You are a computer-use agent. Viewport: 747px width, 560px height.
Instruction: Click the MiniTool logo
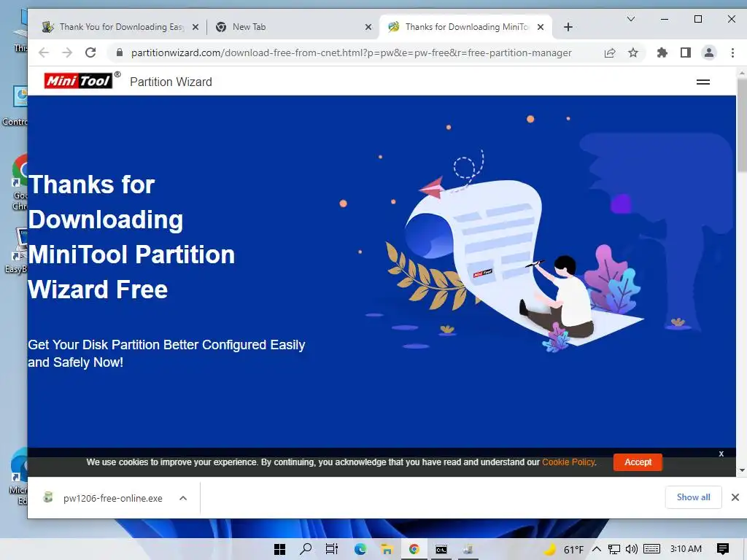click(x=79, y=81)
